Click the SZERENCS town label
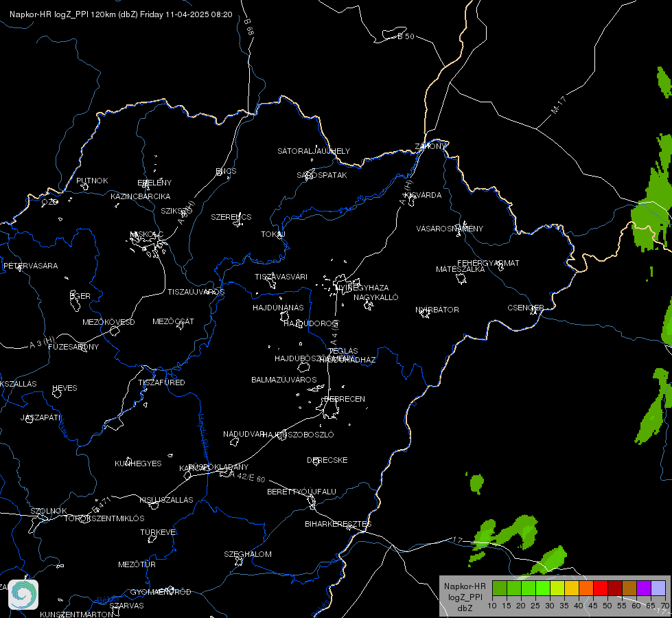672x618 pixels. coord(231,217)
